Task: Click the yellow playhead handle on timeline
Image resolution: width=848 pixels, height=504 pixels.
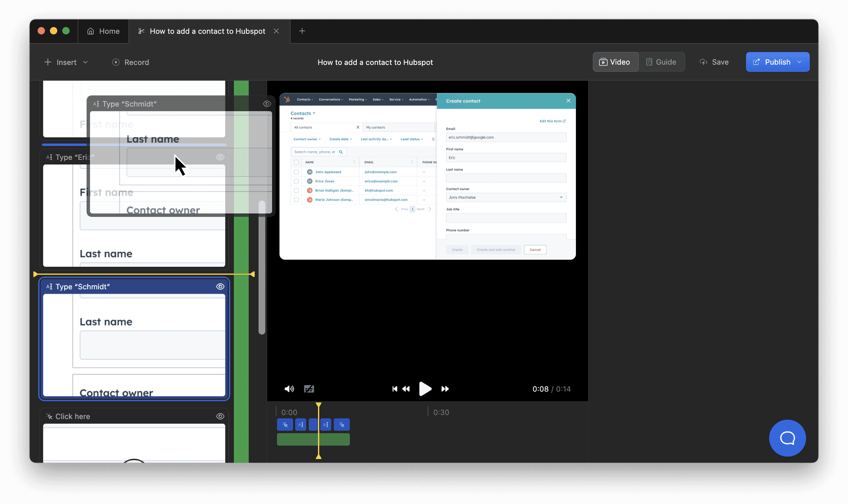Action: [318, 405]
